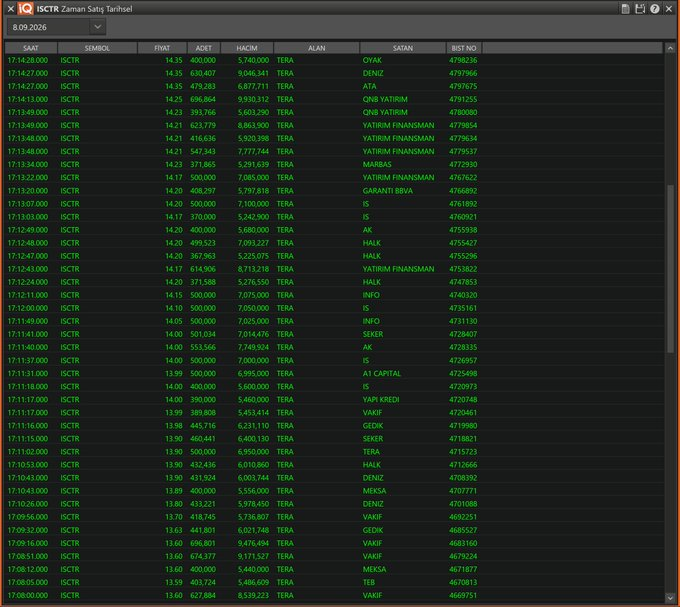The width and height of the screenshot is (680, 607).
Task: Select price 13.89 cell
Action: pos(173,490)
